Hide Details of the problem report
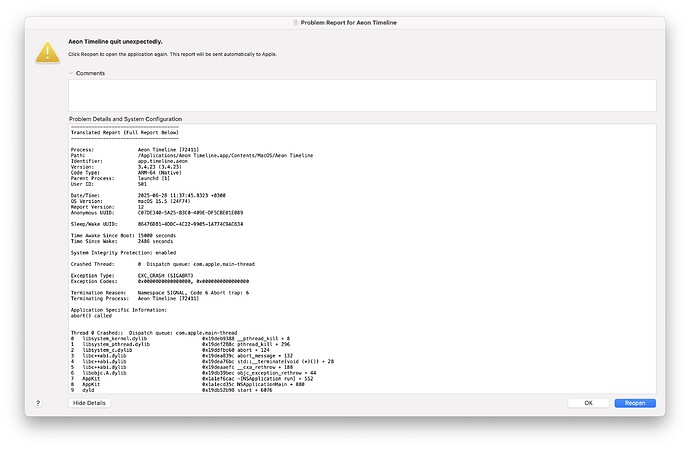Viewport: 690px width, 449px height. (89, 403)
